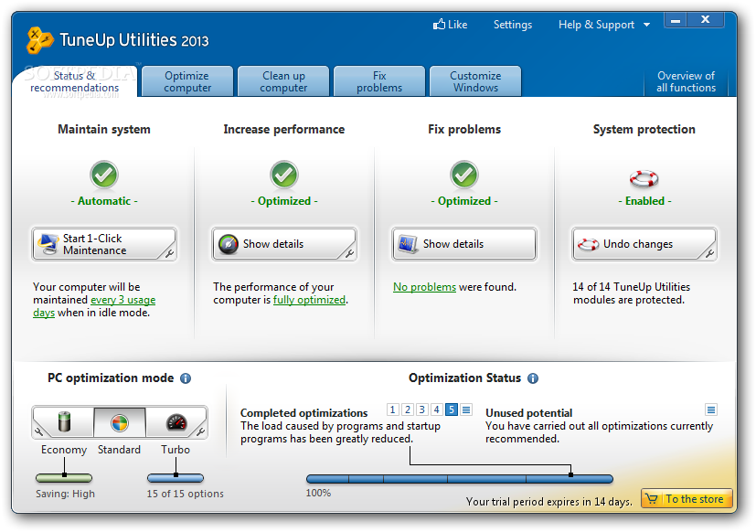Screen dimensions: 756x532
Task: Open 1-Click Maintenance settings wrench icon
Action: point(170,253)
